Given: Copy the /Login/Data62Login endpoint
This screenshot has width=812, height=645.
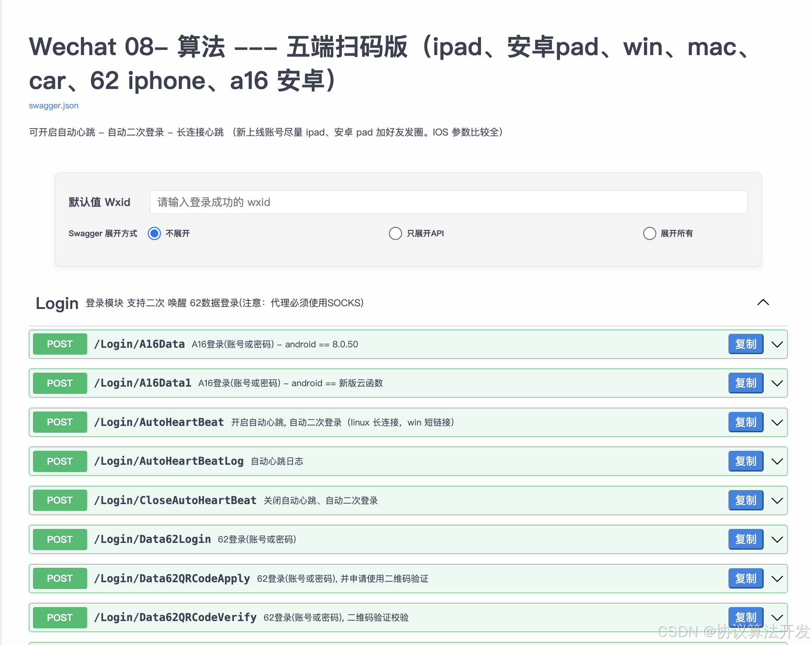Looking at the screenshot, I should (746, 539).
